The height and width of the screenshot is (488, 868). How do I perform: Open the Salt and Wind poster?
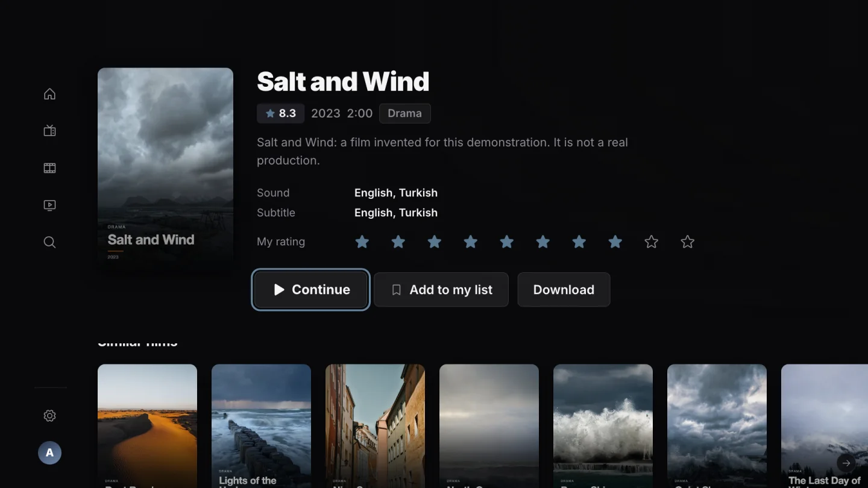(165, 172)
